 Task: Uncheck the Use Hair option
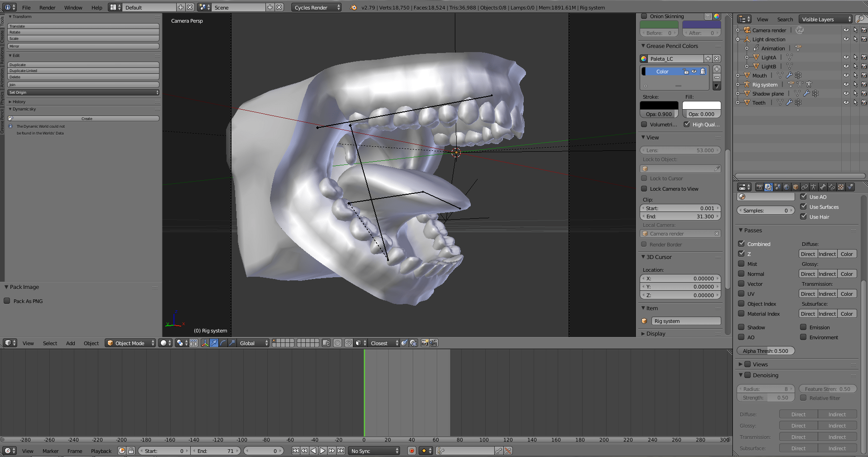804,216
